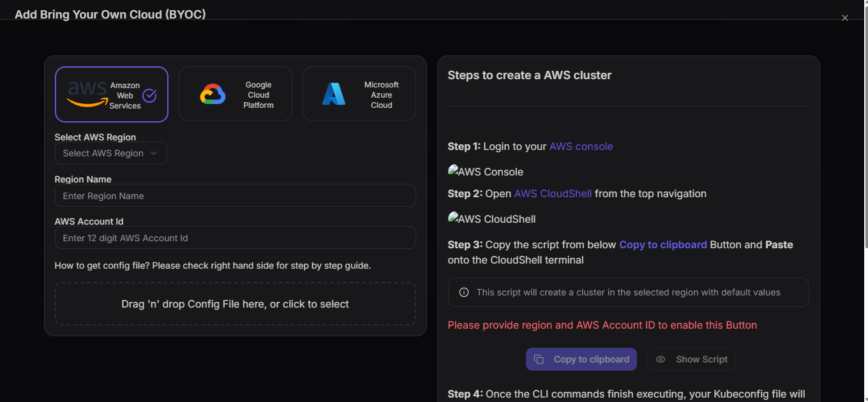Click the AWS CloudShell broken image placeholder
This screenshot has width=868, height=402.
(x=492, y=219)
